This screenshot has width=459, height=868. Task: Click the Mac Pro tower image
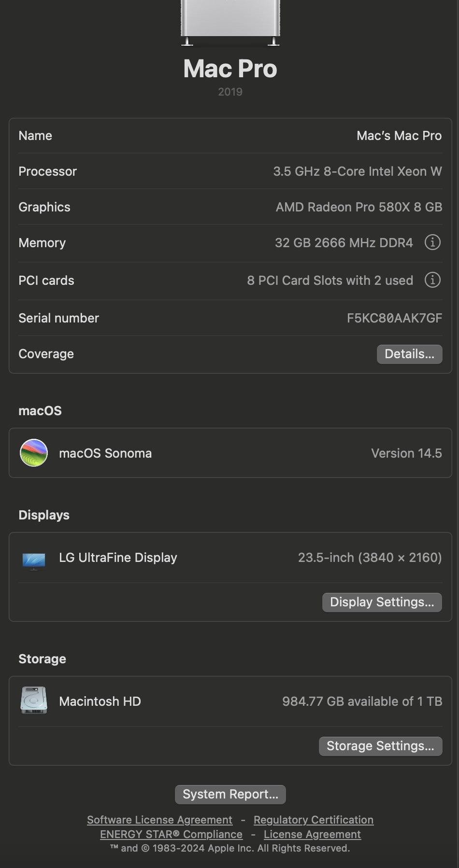click(230, 23)
